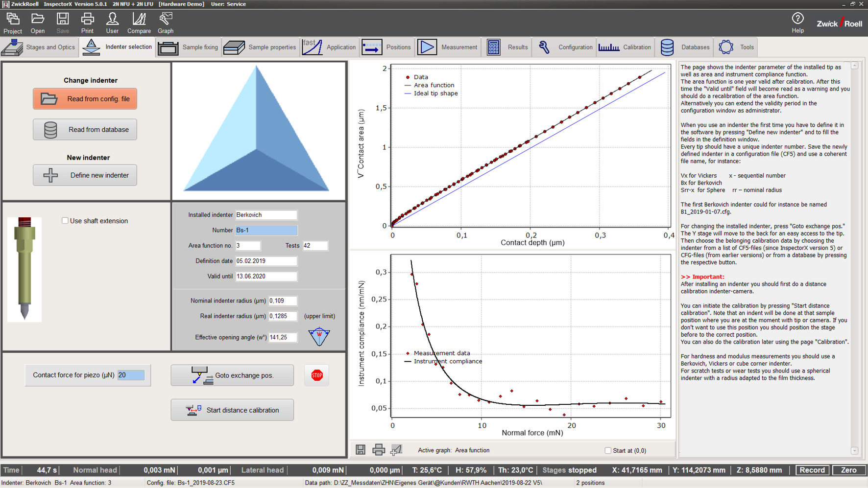Screen dimensions: 868x488
Task: Click the opening angle indenter icon
Action: click(319, 337)
